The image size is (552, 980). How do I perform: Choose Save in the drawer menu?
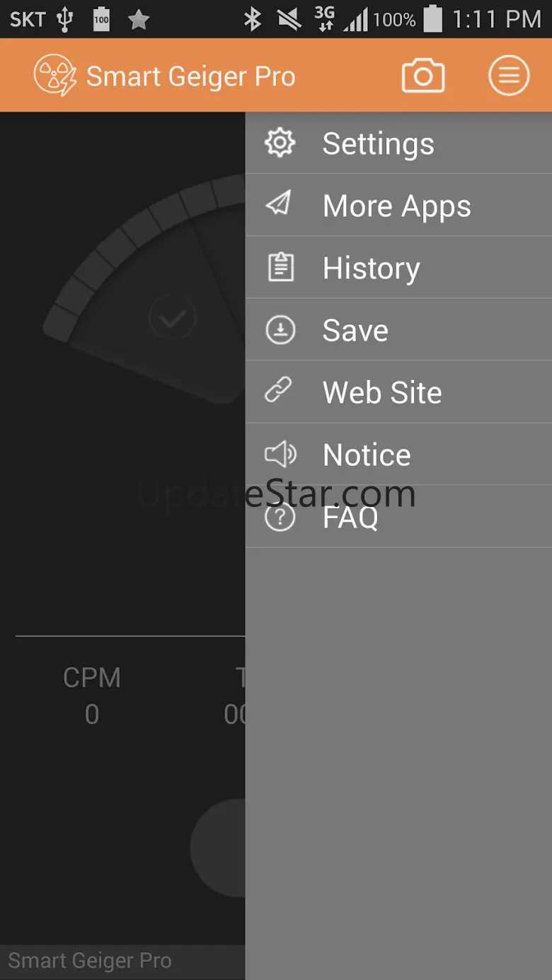click(x=355, y=330)
